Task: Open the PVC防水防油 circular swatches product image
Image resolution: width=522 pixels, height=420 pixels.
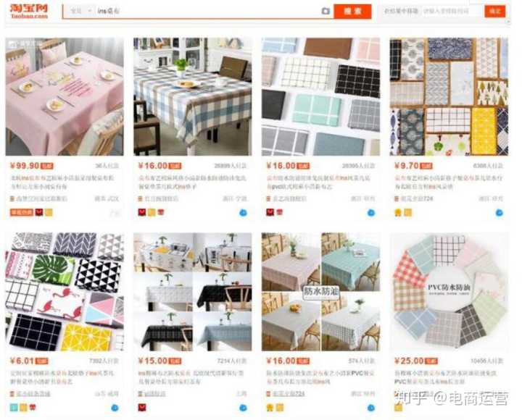Action: pos(449,292)
